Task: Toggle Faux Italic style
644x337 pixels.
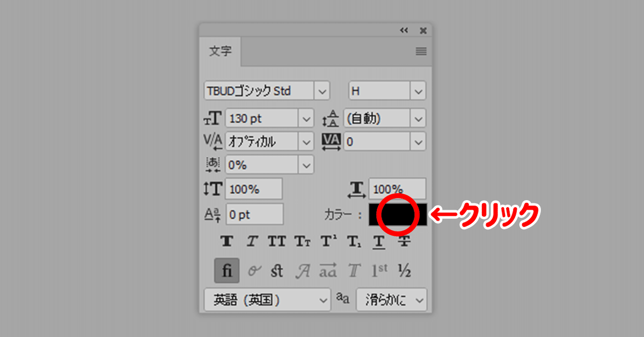Action: point(252,241)
